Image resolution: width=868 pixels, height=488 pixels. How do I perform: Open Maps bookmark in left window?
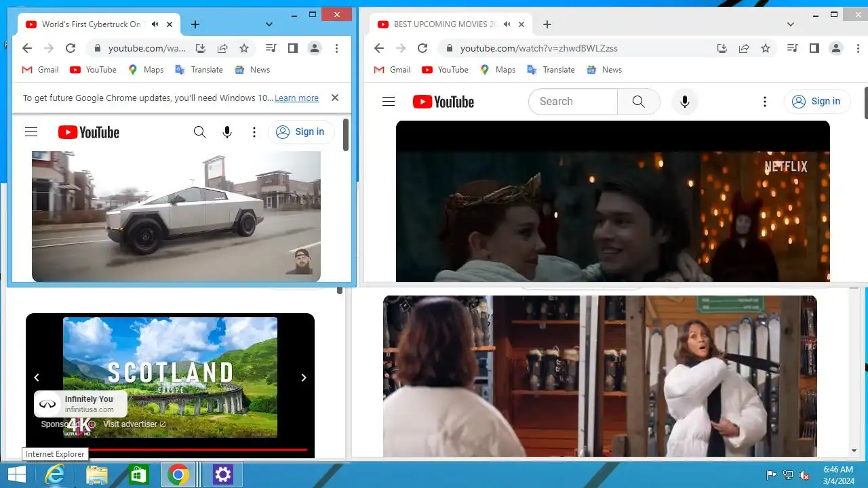coord(146,70)
